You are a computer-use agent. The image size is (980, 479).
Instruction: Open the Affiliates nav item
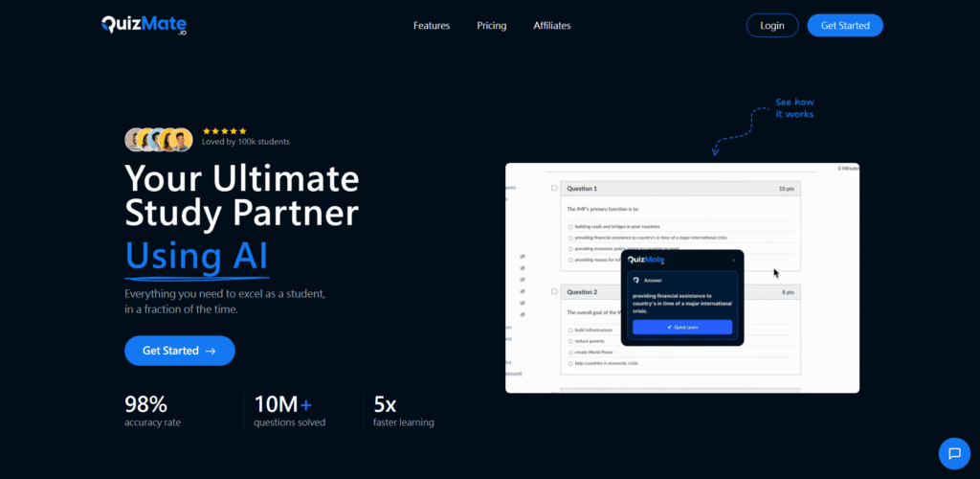coord(552,26)
